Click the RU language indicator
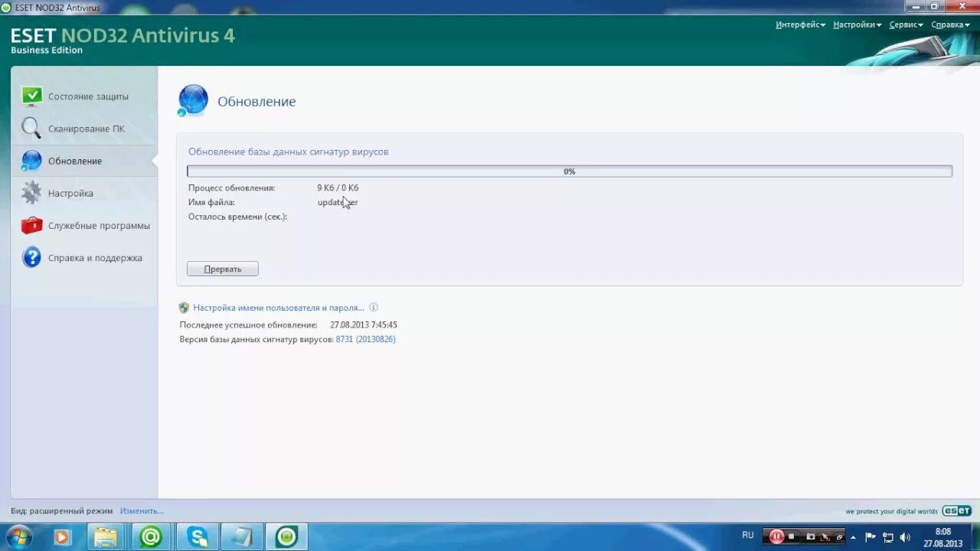 tap(748, 535)
